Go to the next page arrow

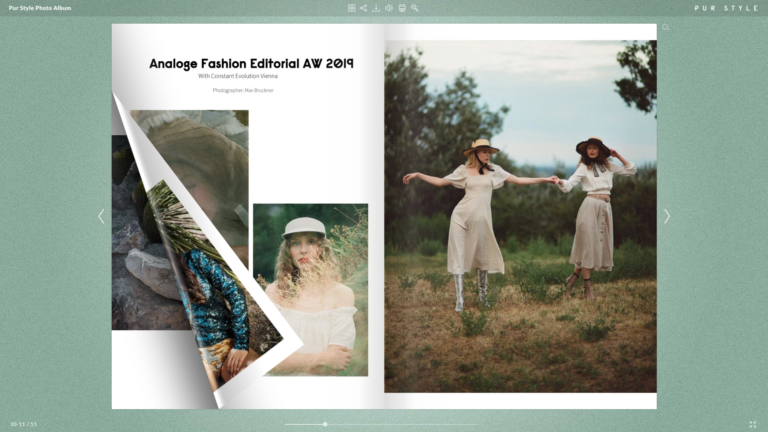point(667,216)
